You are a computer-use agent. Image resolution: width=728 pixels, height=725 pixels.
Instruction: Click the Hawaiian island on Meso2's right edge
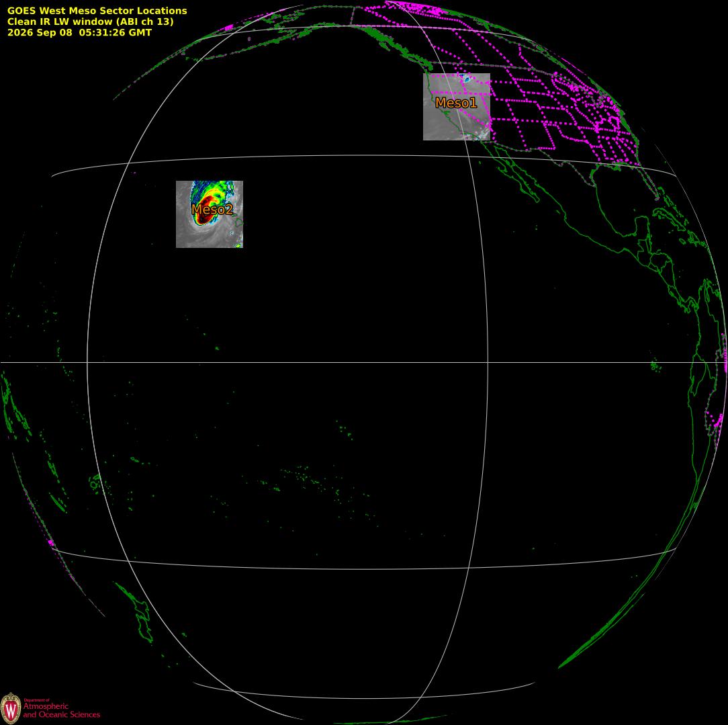238,221
